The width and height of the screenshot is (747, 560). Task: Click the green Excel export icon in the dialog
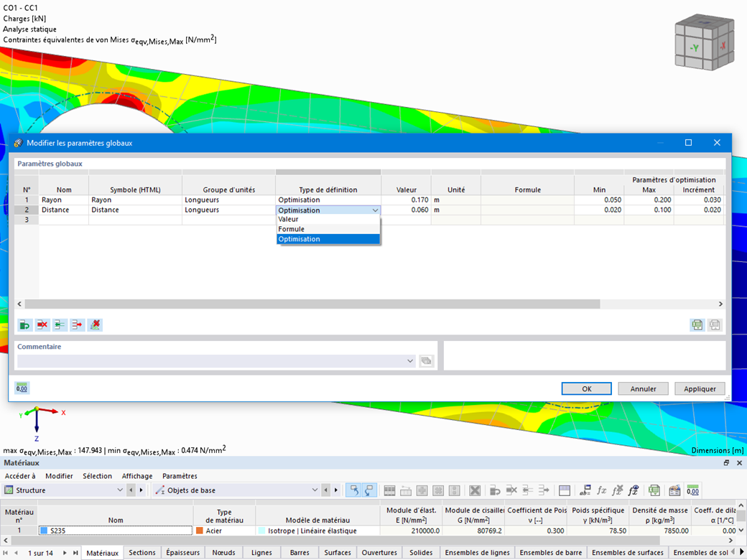click(697, 325)
